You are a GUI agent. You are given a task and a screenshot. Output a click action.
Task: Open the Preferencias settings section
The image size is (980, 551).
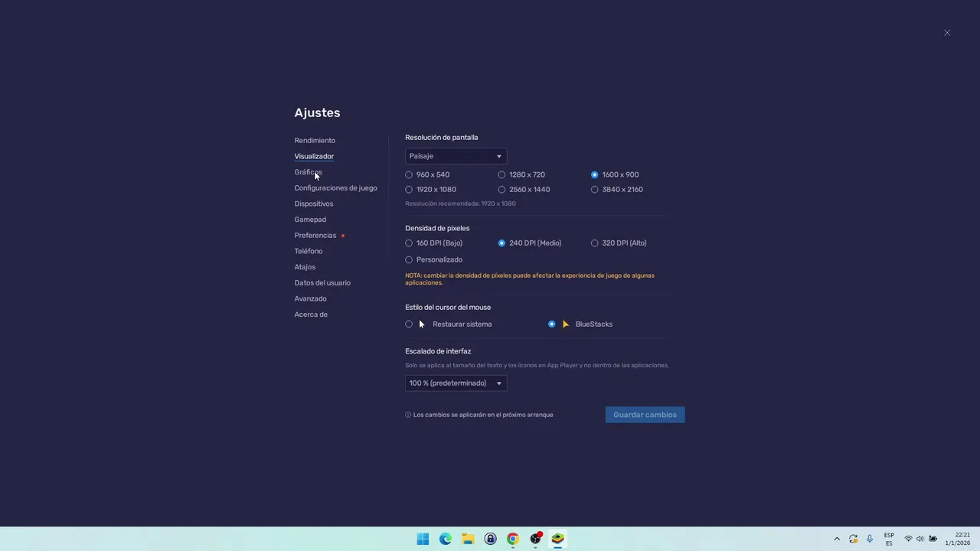coord(315,236)
